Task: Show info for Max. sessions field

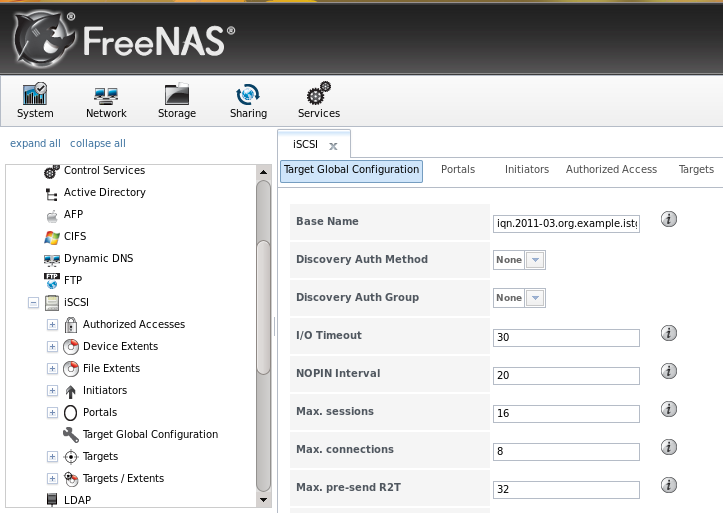Action: pyautogui.click(x=669, y=409)
